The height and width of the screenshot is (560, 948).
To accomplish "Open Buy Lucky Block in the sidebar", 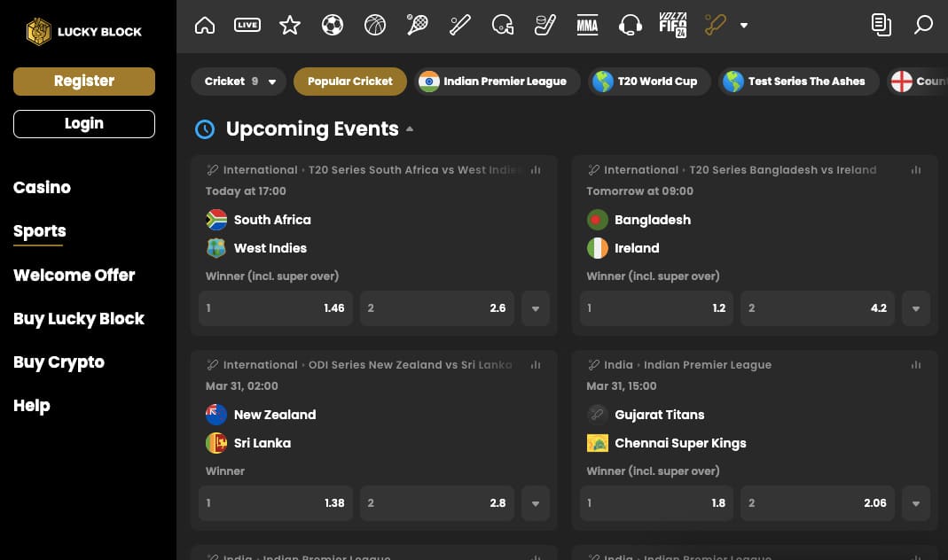I will tap(79, 318).
